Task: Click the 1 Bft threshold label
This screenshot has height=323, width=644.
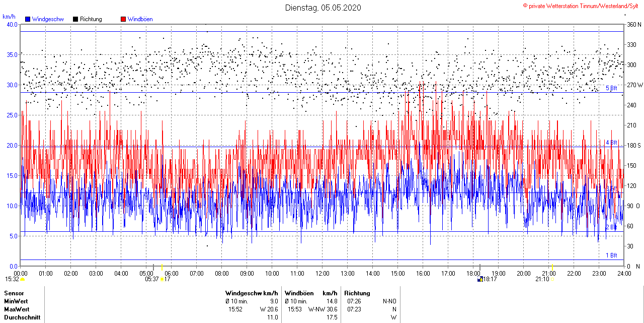Action: point(611,255)
